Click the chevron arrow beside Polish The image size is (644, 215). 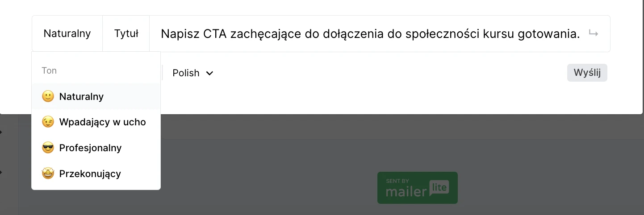pyautogui.click(x=209, y=73)
